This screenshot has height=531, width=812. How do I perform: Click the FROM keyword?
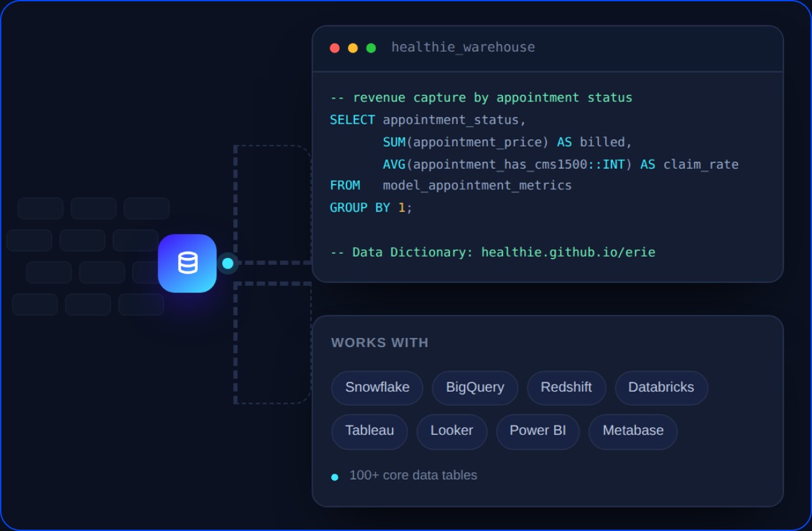point(345,186)
